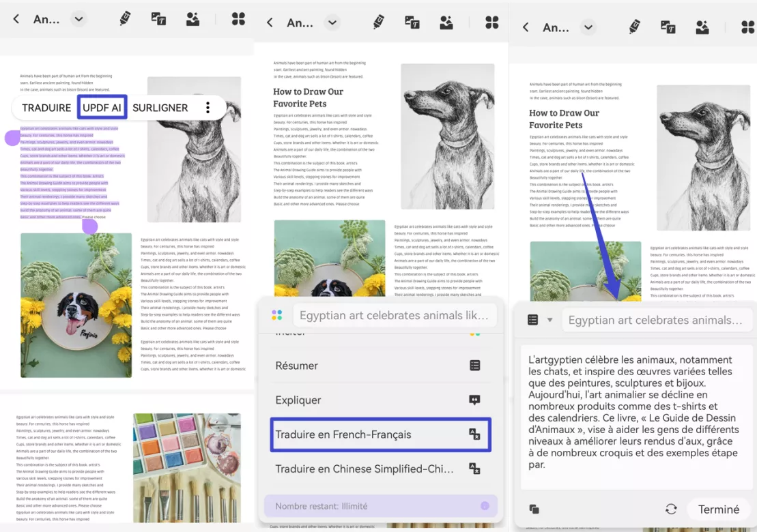Image resolution: width=757 pixels, height=532 pixels.
Task: Select the Résumer option
Action: (380, 366)
